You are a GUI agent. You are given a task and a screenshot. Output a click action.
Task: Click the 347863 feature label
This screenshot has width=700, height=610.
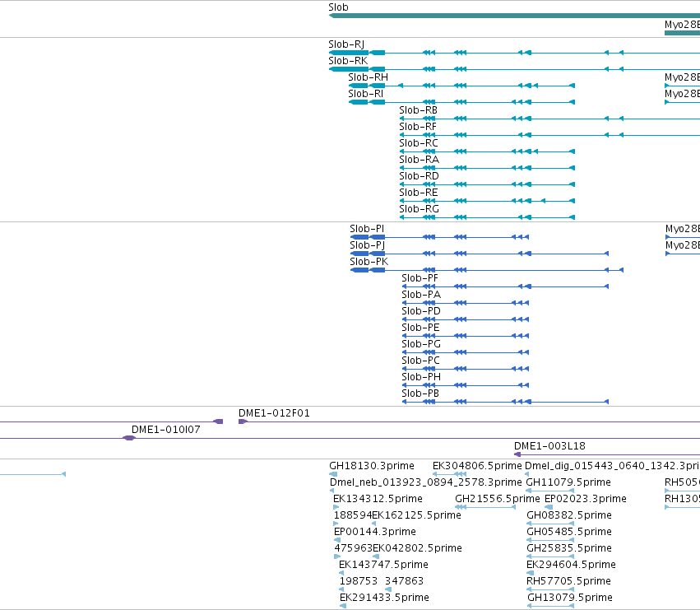404,581
